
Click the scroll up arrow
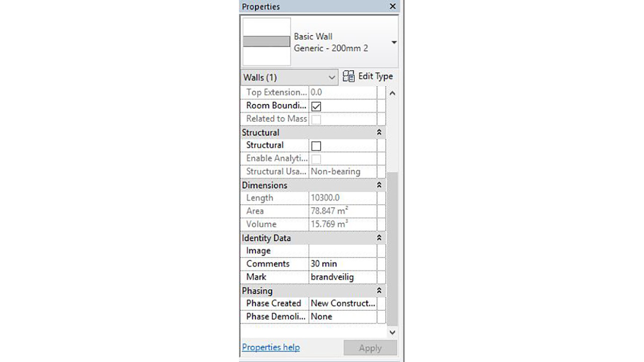[x=392, y=94]
